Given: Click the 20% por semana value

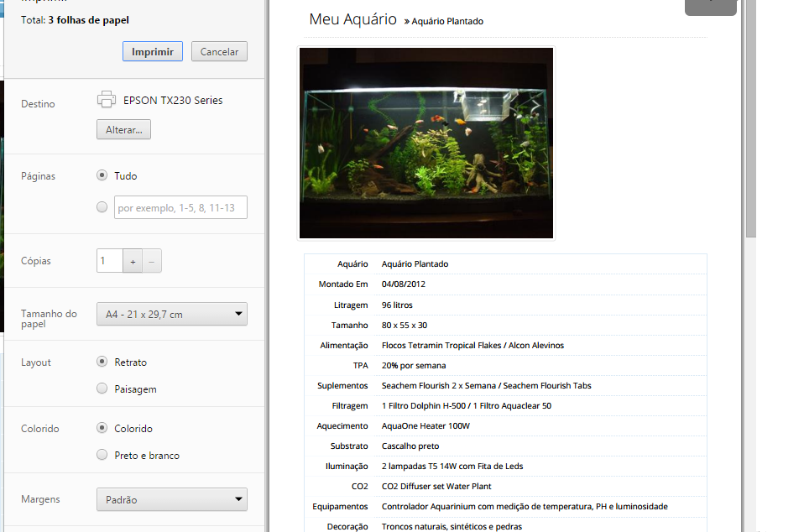Looking at the screenshot, I should [x=414, y=365].
